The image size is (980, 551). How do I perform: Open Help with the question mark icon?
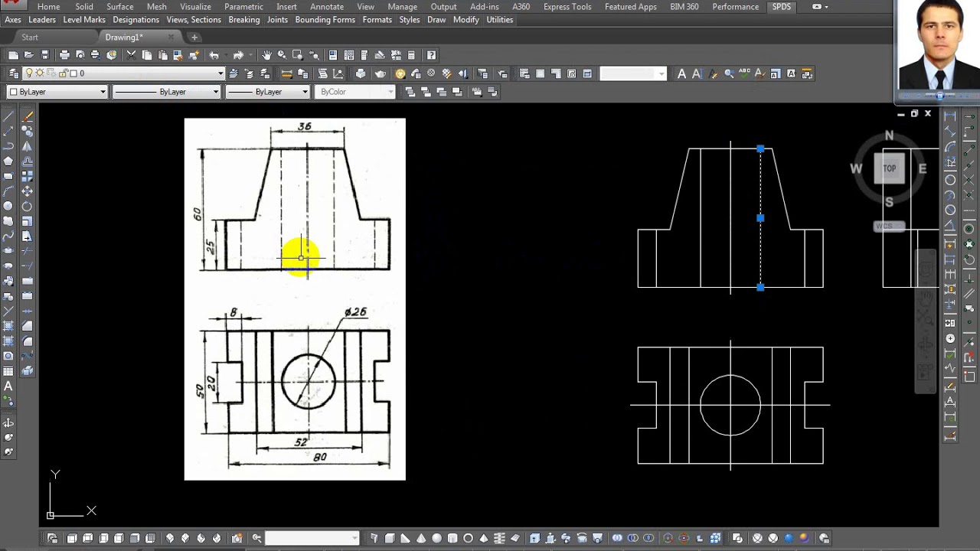(431, 55)
